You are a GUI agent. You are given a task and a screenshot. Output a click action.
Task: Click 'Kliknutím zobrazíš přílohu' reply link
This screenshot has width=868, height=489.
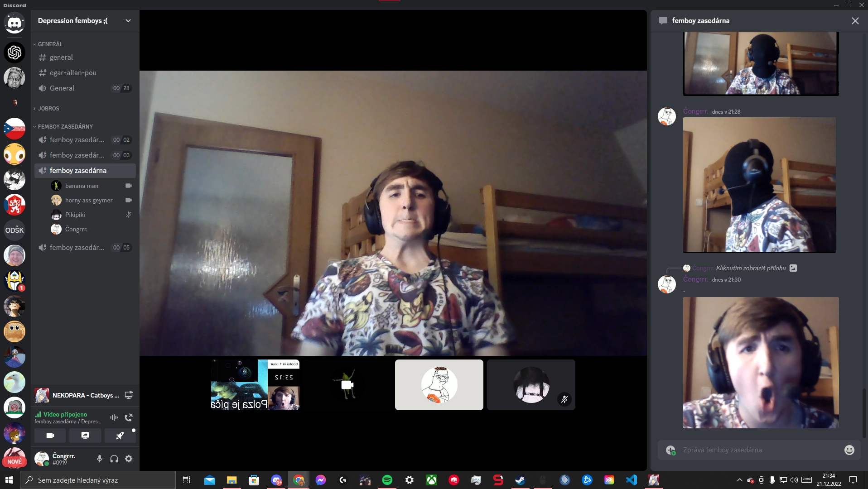click(750, 268)
